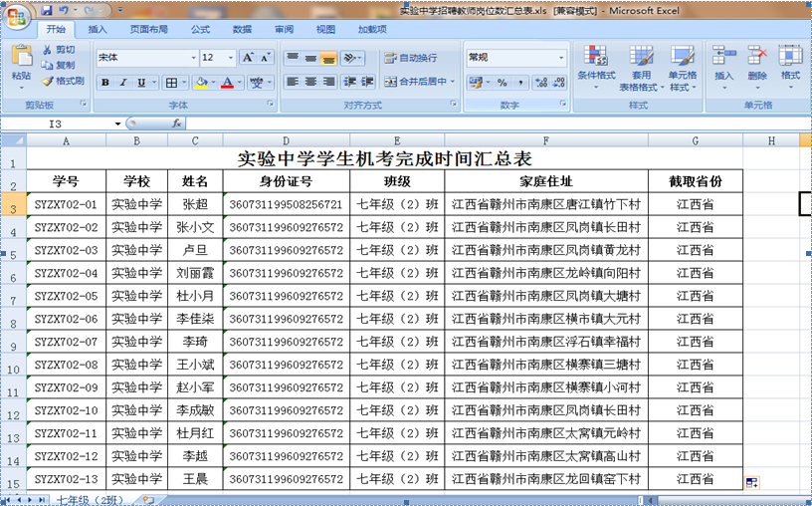Expand Merge & Center (合并后居中) options
The height and width of the screenshot is (506, 812).
point(452,82)
